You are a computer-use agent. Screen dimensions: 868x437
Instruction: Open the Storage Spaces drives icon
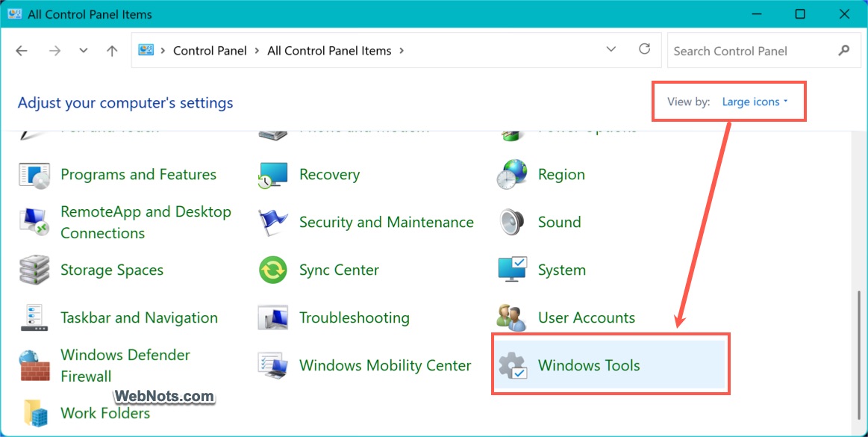[34, 270]
